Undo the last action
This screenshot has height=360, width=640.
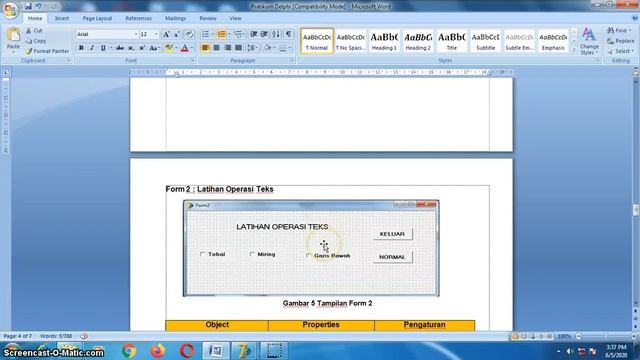click(x=39, y=6)
